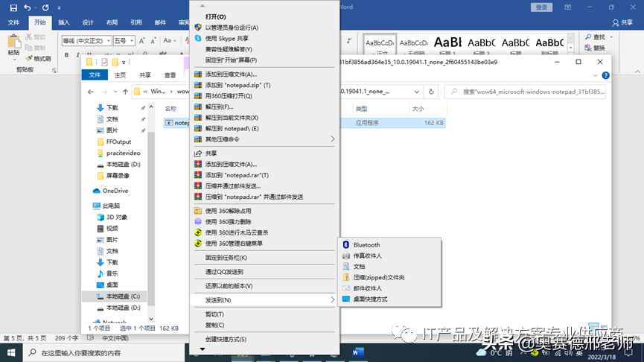Open the Word font size dropdown

coord(132,41)
